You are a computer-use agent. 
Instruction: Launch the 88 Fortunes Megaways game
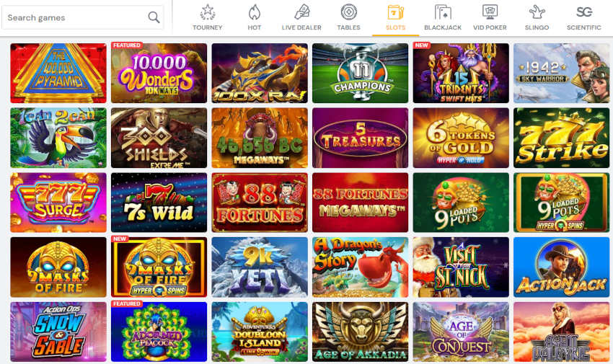(x=360, y=203)
